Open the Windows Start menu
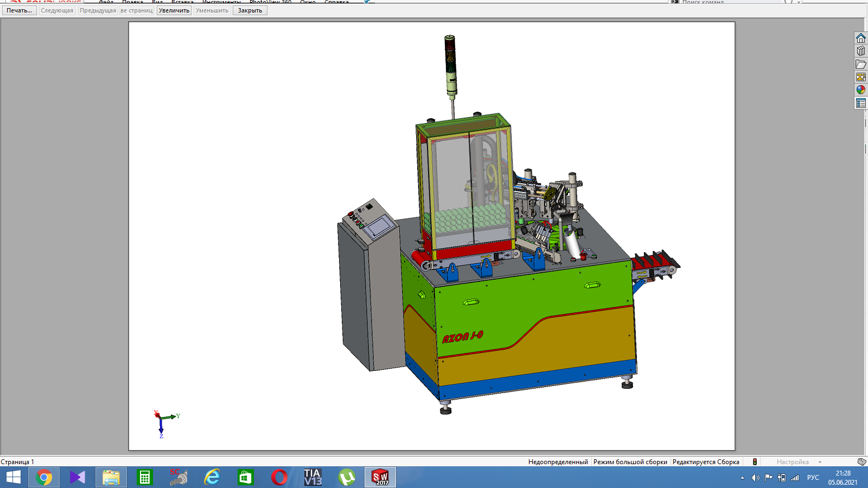This screenshot has width=868, height=488. click(13, 477)
